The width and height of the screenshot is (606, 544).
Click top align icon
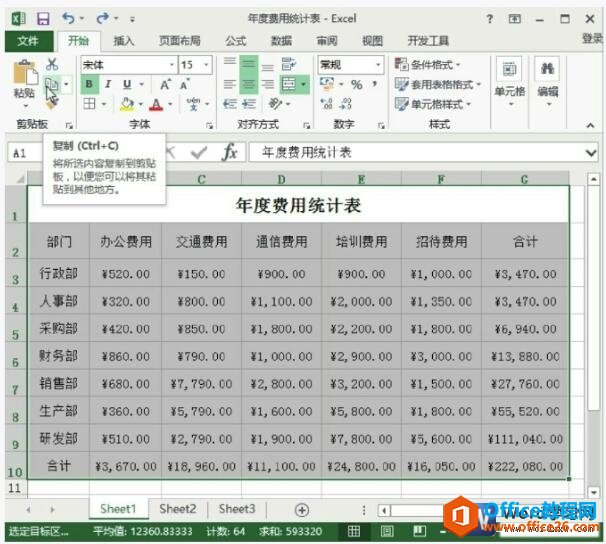(230, 63)
